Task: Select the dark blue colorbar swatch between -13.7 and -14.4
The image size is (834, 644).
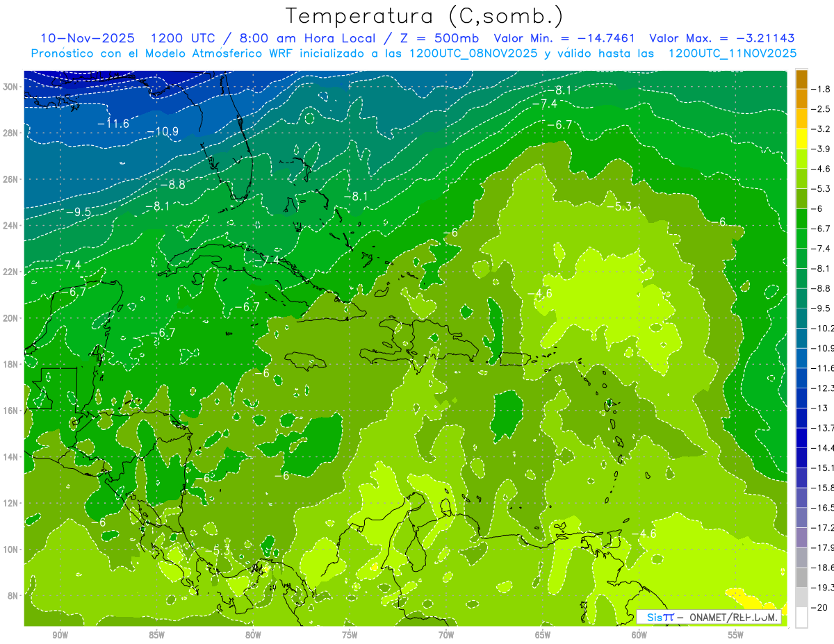Action: [801, 438]
